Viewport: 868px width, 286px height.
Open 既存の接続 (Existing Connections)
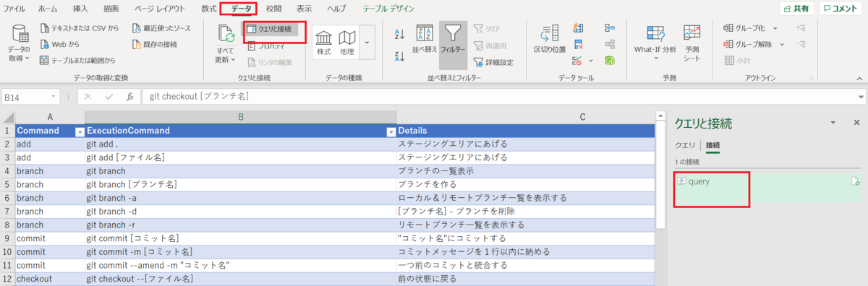coord(154,44)
